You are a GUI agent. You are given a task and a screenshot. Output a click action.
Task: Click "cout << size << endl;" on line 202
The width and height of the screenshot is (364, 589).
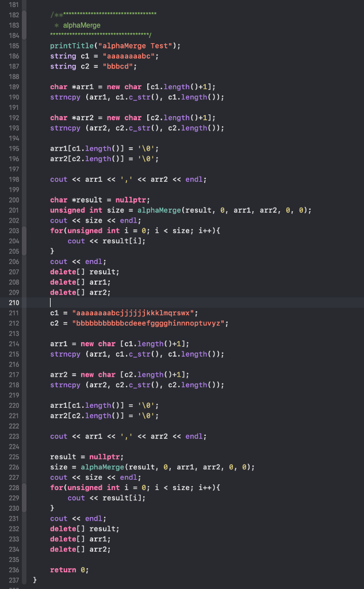pyautogui.click(x=96, y=220)
